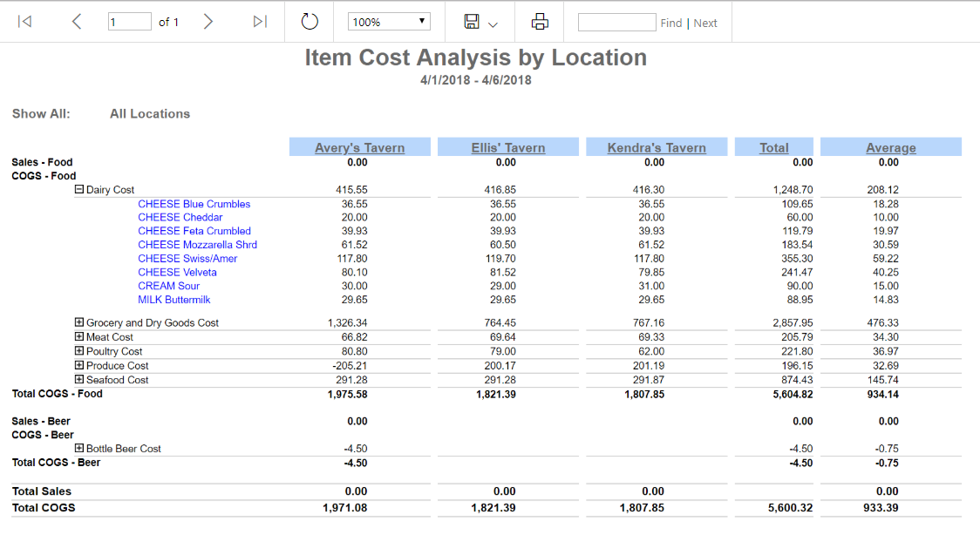The width and height of the screenshot is (980, 535).
Task: Click Avery's Produce Cost value -205.21
Action: pyautogui.click(x=350, y=366)
